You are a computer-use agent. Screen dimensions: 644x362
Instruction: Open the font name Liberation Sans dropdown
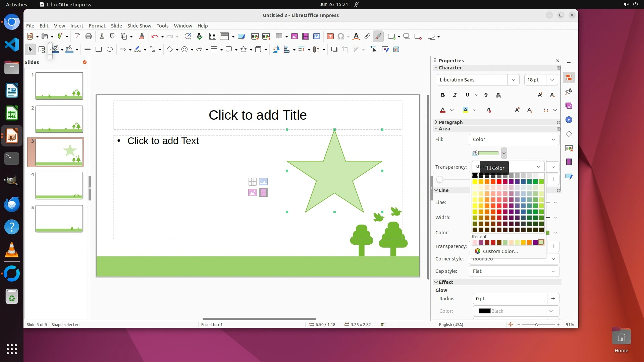[513, 80]
